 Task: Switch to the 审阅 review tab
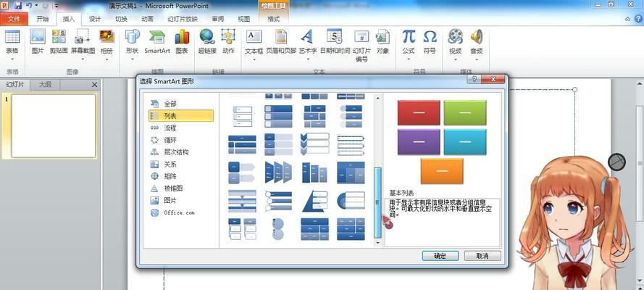tap(217, 19)
